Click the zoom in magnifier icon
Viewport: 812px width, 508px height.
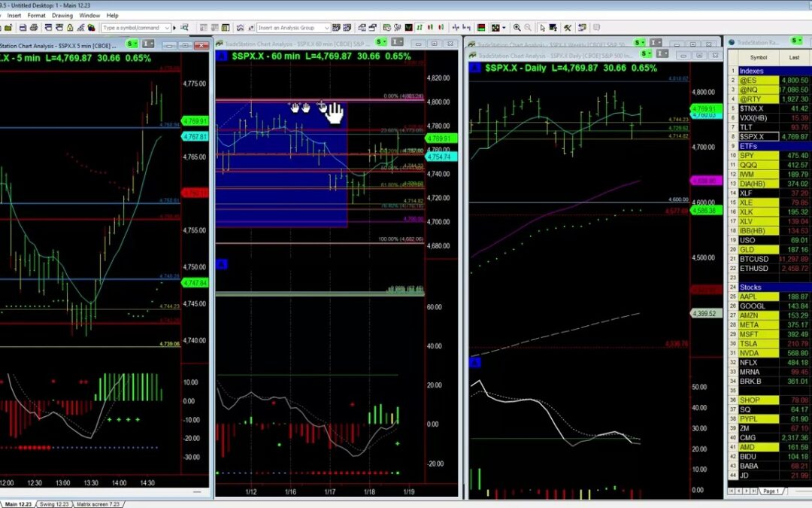click(x=517, y=28)
